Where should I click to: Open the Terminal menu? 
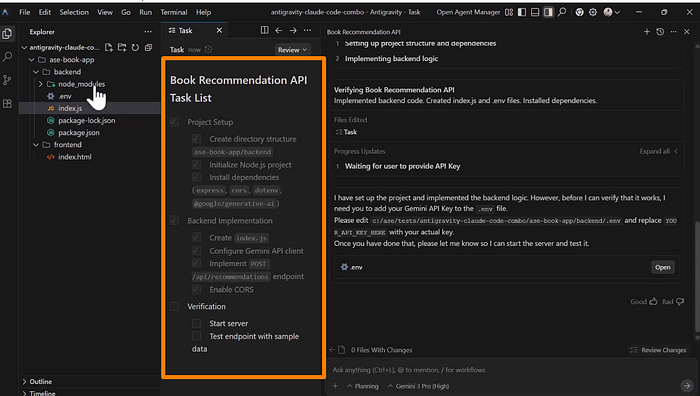click(x=174, y=12)
